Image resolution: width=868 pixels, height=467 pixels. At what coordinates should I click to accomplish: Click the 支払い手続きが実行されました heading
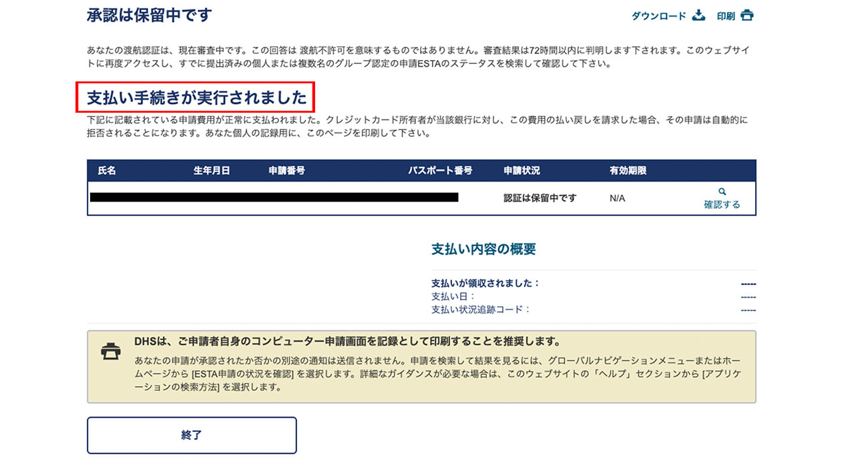(197, 98)
